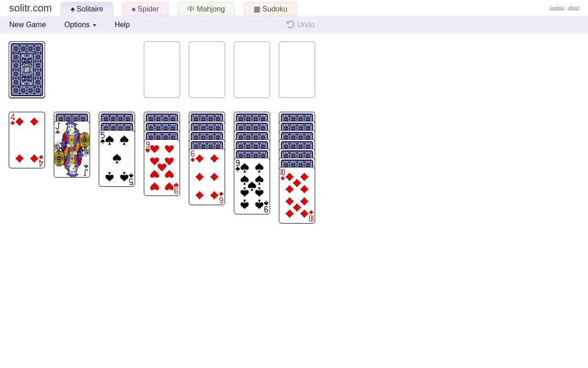Open the Spider game tab
The image size is (588, 368).
pyautogui.click(x=145, y=9)
